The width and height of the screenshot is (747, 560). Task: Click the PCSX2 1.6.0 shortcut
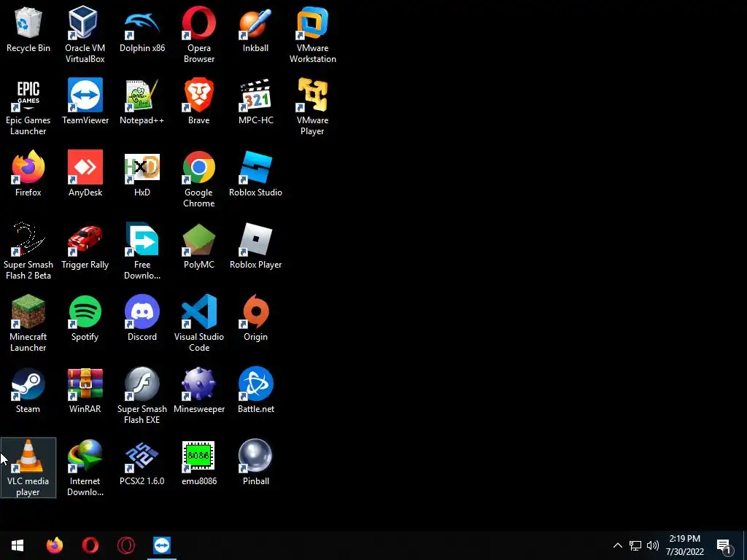click(x=142, y=463)
